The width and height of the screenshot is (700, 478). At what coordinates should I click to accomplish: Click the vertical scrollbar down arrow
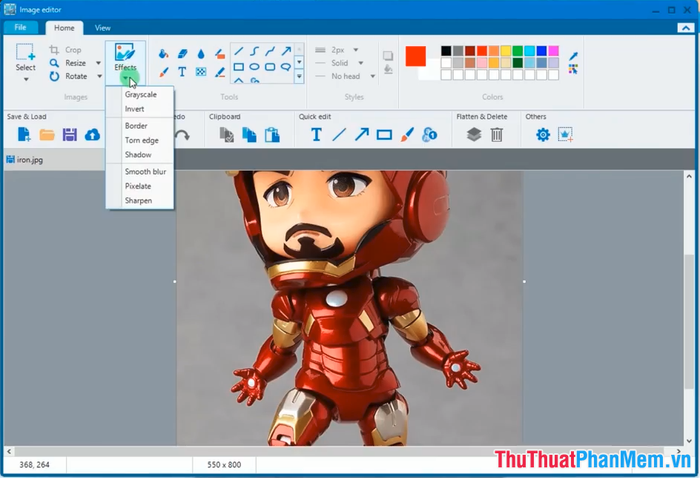(689, 440)
